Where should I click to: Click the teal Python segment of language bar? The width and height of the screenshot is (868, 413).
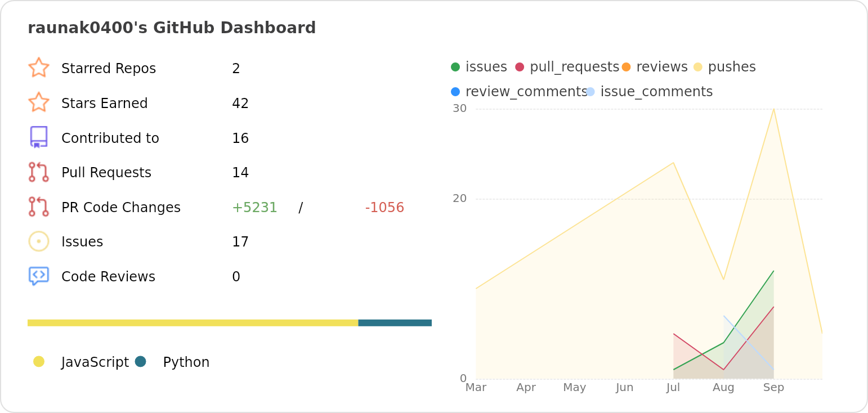coord(395,323)
